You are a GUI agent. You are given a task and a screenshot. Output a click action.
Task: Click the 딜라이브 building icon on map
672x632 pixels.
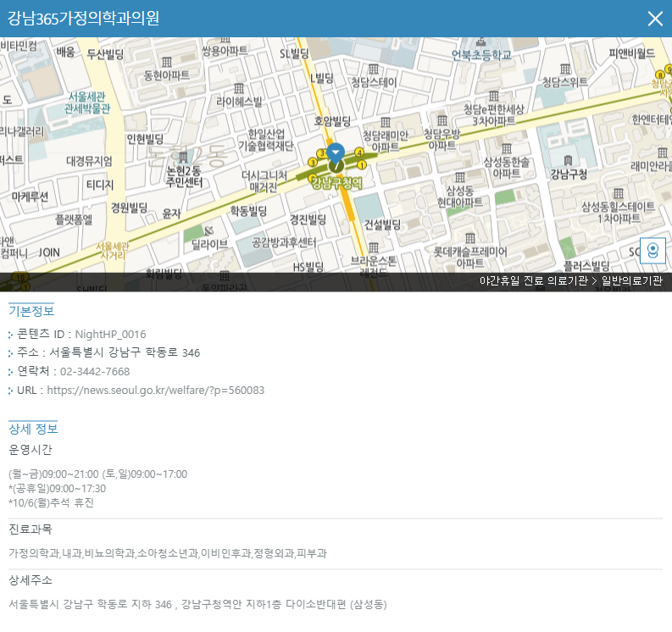coord(208,231)
